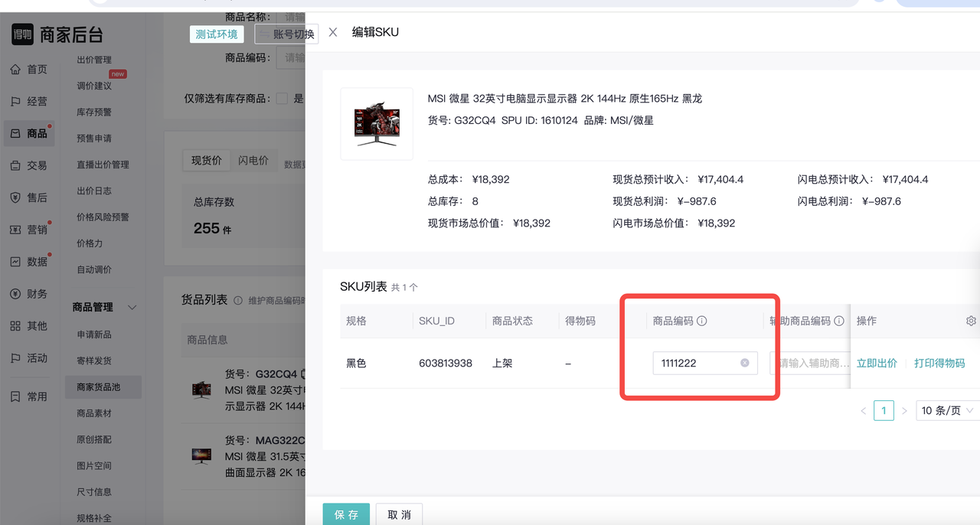Switch to 闪电价 tab
The height and width of the screenshot is (525, 980).
tap(253, 161)
